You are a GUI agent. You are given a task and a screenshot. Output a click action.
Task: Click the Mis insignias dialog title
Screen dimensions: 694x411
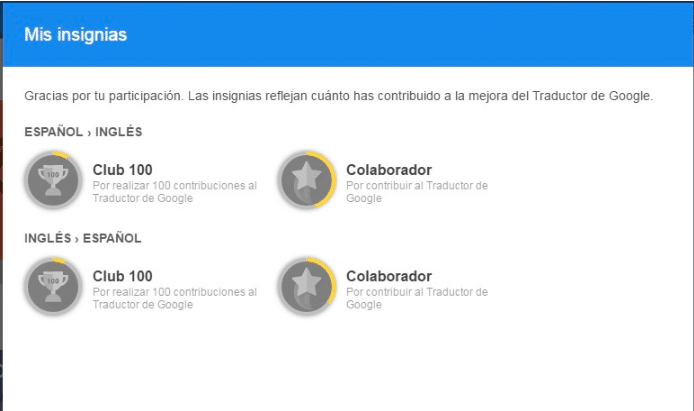(x=76, y=35)
